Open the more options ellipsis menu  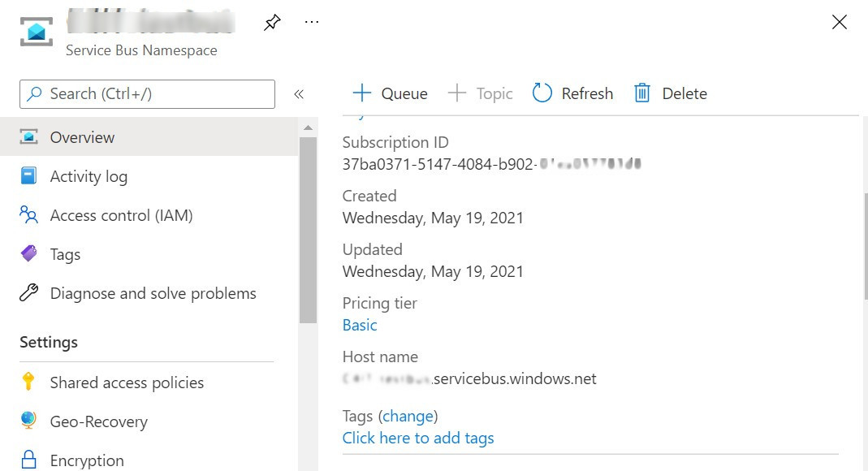pyautogui.click(x=312, y=22)
